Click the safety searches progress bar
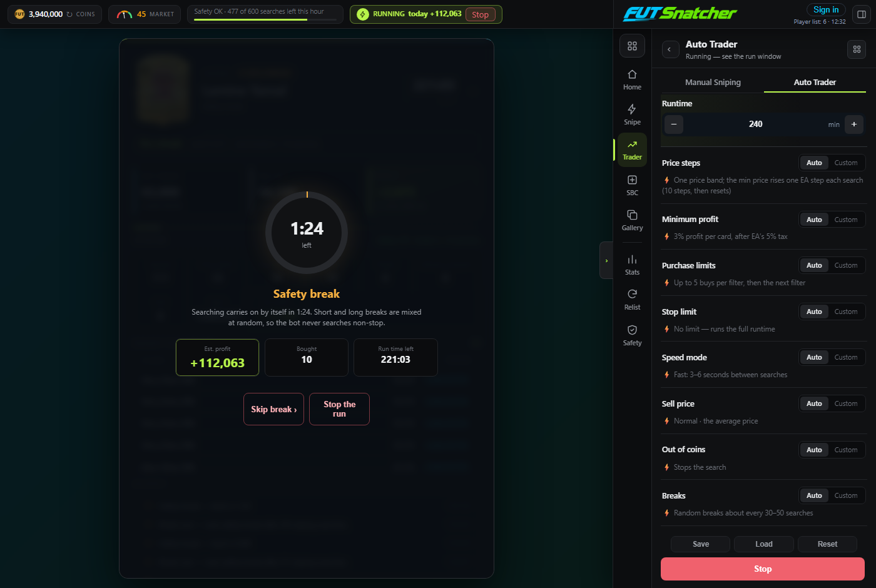 (x=265, y=19)
